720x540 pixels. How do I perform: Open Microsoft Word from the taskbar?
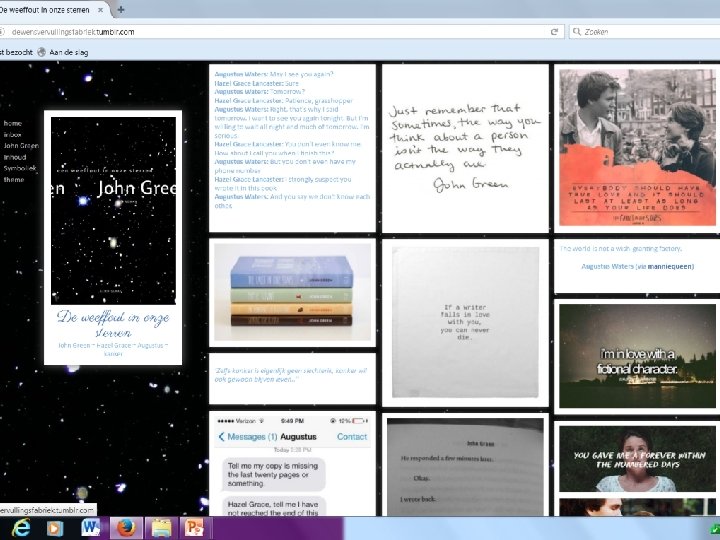[x=90, y=528]
